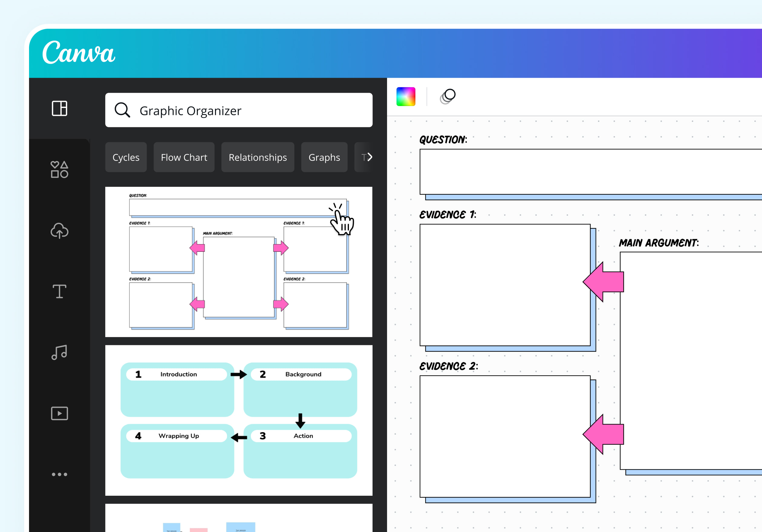Open the rainbow color picker swatch
The width and height of the screenshot is (762, 532).
[405, 96]
